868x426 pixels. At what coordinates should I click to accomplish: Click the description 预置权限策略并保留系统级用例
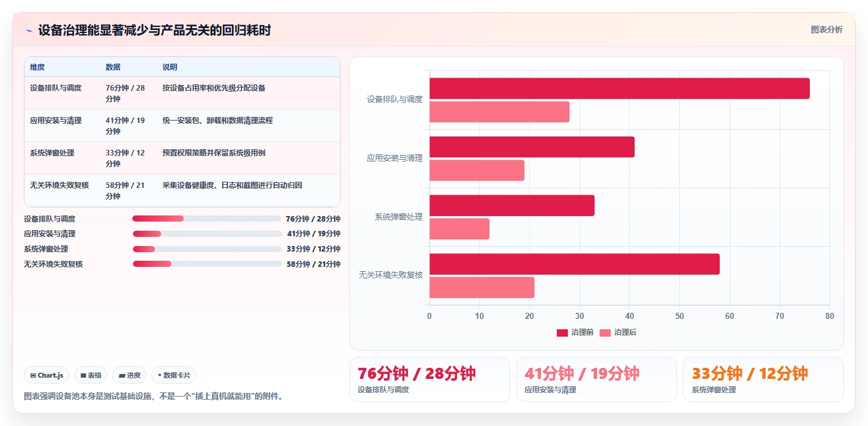[x=214, y=153]
